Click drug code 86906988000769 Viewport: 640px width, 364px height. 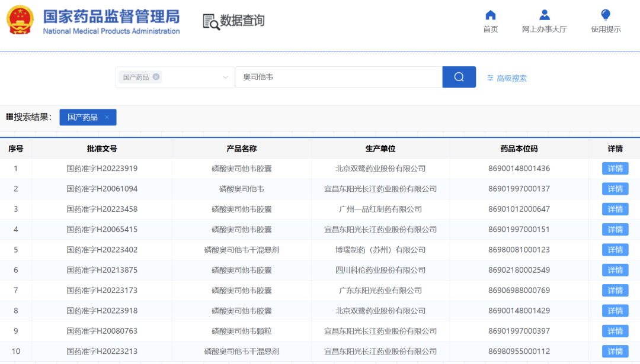point(519,290)
